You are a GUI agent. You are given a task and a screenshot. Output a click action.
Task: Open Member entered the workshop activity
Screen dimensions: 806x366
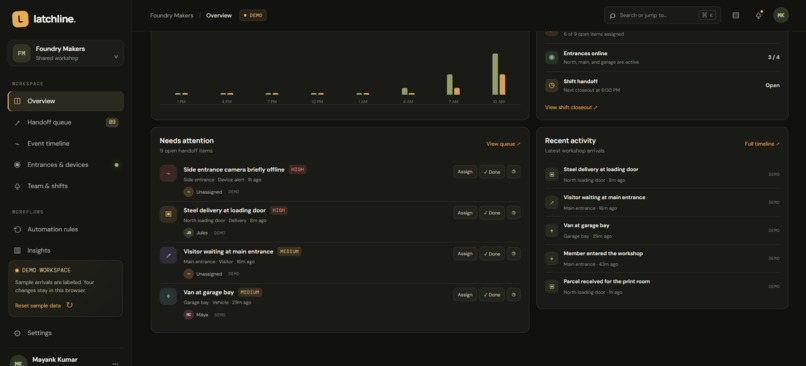(662, 258)
